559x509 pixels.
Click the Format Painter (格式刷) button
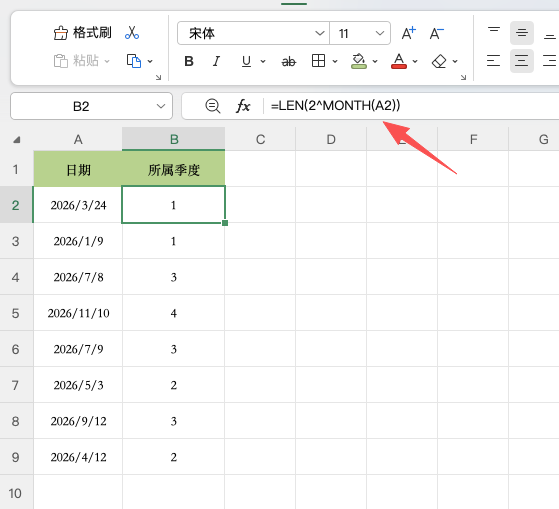82,33
